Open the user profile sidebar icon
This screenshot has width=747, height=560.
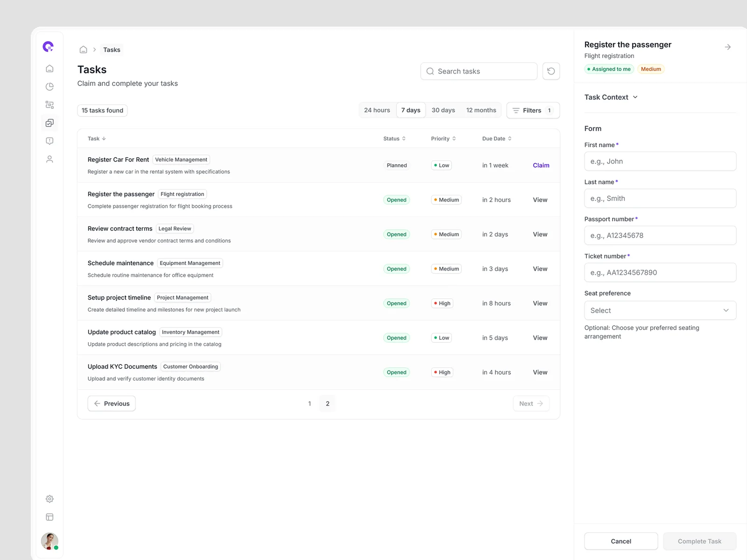click(x=49, y=159)
